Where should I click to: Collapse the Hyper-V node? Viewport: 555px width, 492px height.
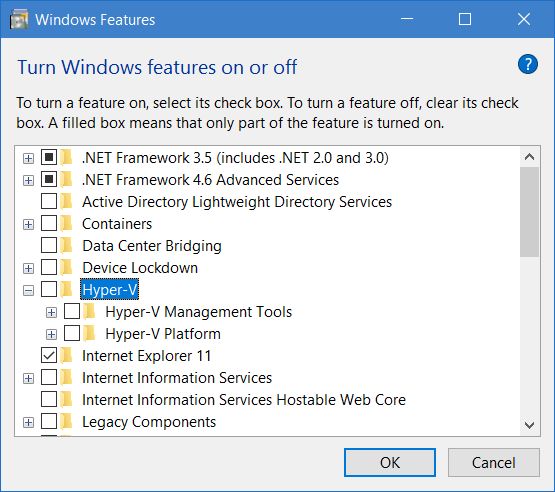[x=28, y=291]
